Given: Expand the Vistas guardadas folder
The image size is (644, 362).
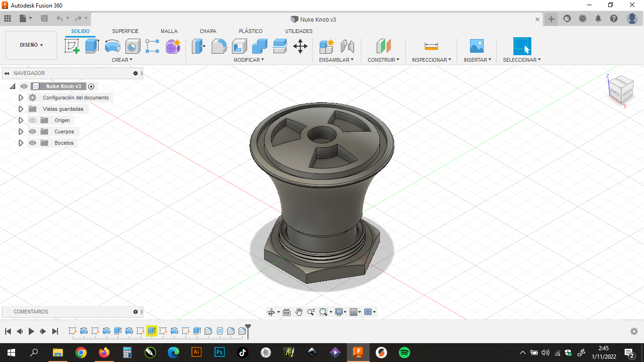Looking at the screenshot, I should click(x=21, y=109).
